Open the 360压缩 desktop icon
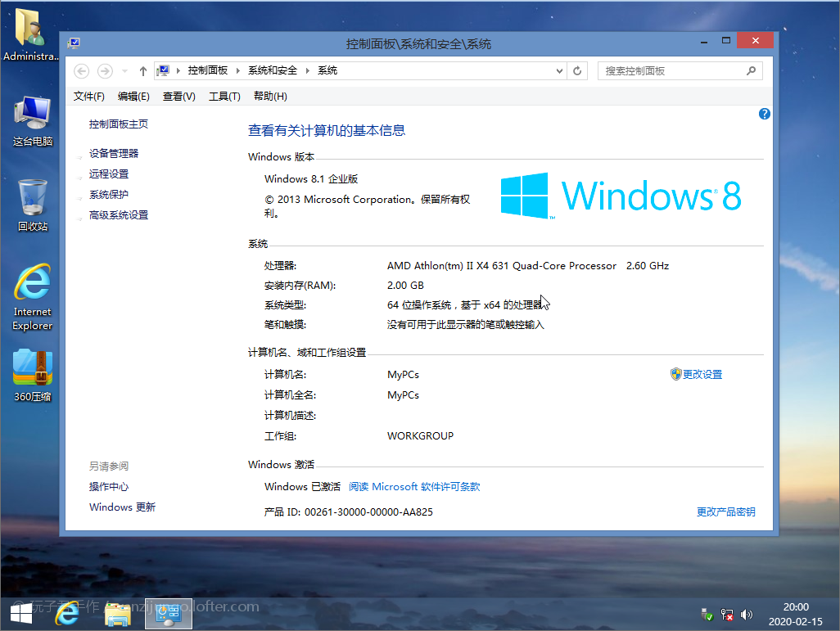Screen dimensions: 840x631 pos(33,374)
